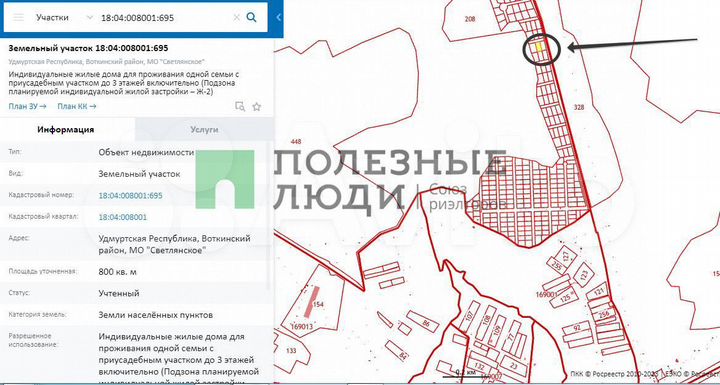Open the План ЗУ link
Screen dimensions: 720x385
[x=27, y=107]
